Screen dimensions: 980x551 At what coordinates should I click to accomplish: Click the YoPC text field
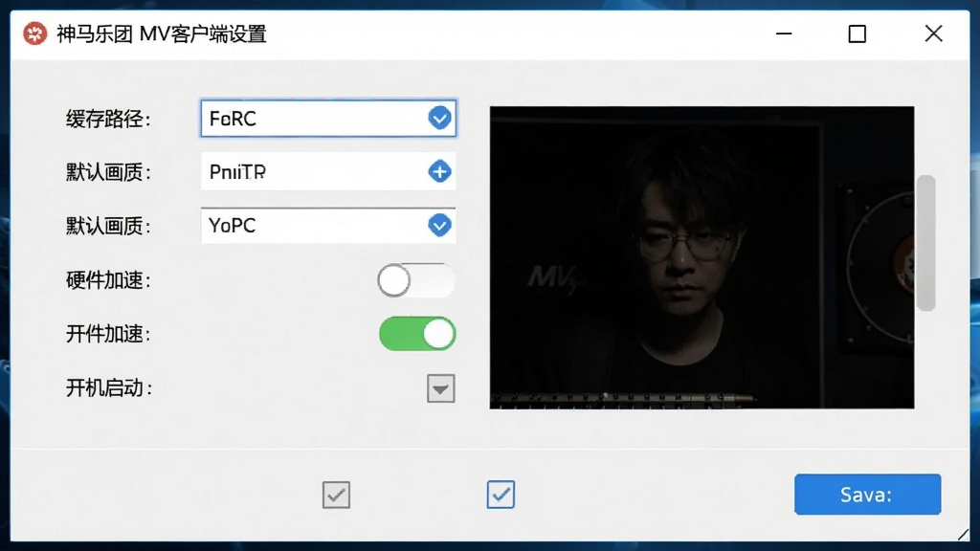pos(328,225)
